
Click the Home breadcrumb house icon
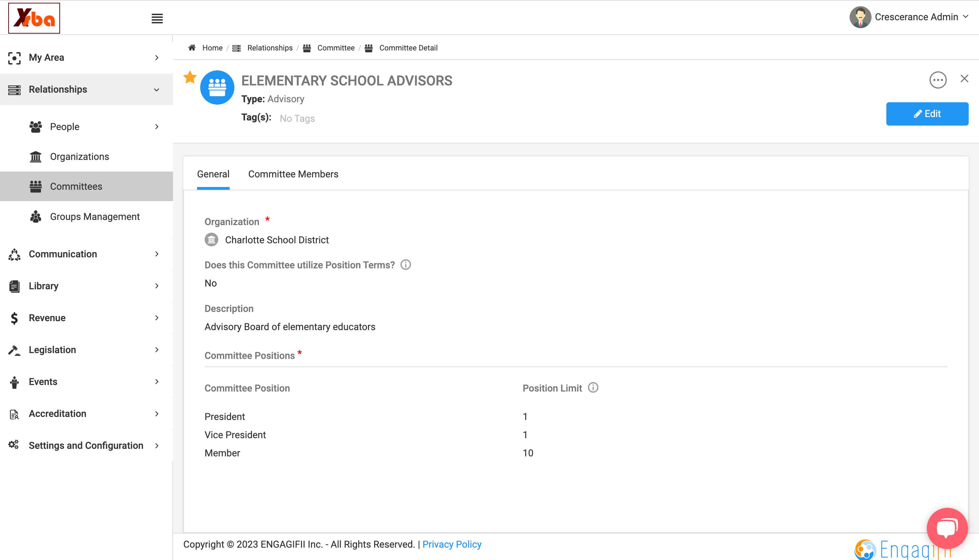tap(192, 47)
